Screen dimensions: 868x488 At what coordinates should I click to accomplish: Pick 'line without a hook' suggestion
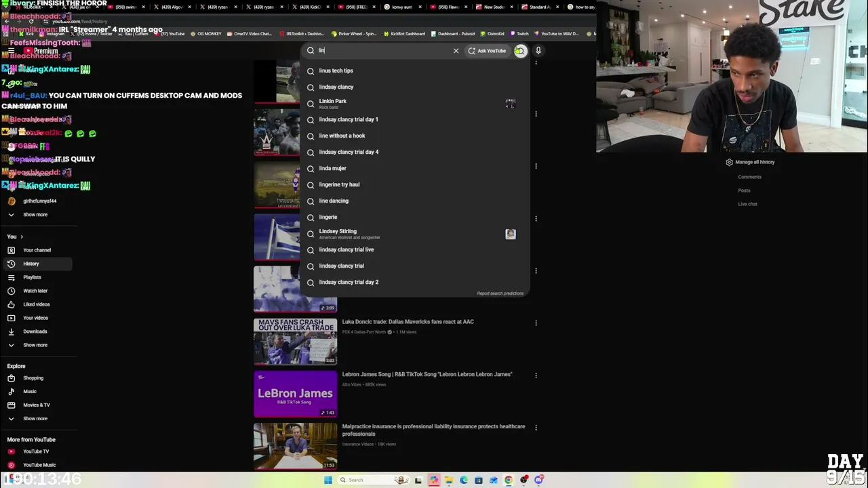point(415,136)
